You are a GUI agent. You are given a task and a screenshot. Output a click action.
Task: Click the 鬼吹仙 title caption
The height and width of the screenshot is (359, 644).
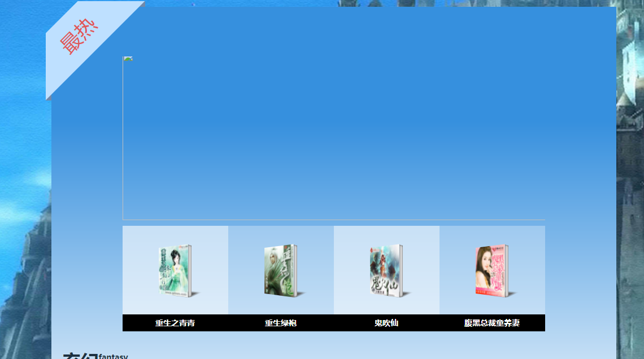click(386, 323)
